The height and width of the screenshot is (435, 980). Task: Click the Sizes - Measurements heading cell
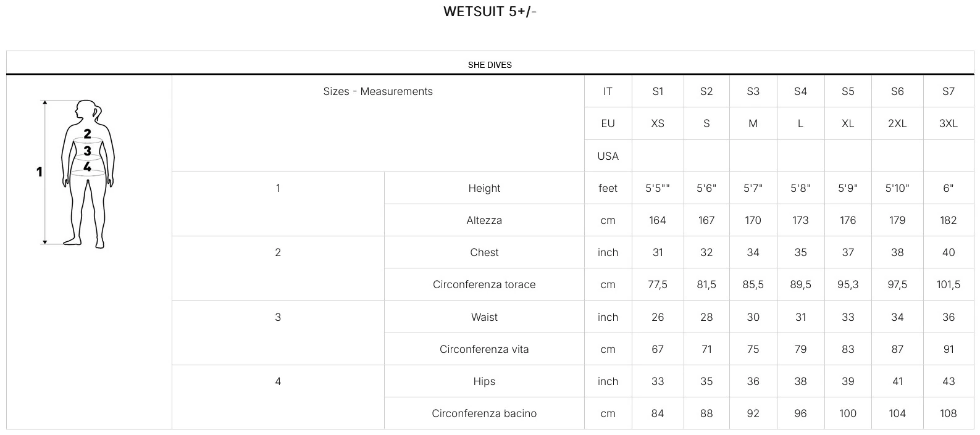[x=378, y=91]
